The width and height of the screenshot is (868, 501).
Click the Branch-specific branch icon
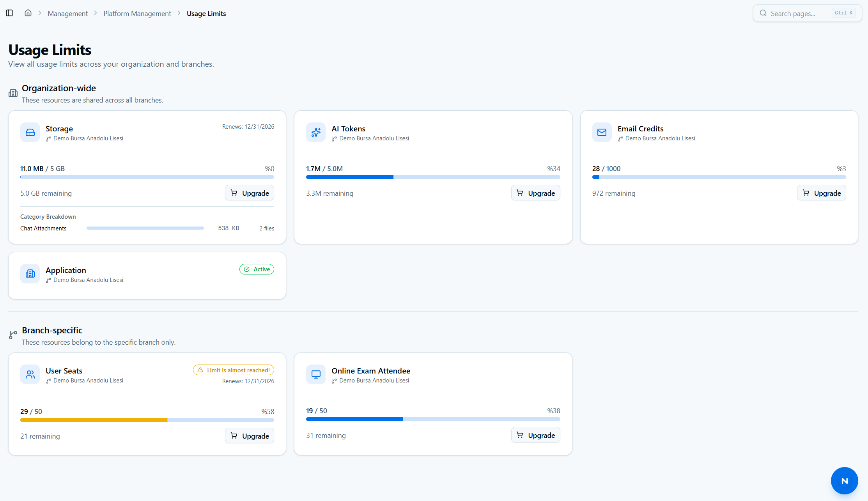pos(13,335)
